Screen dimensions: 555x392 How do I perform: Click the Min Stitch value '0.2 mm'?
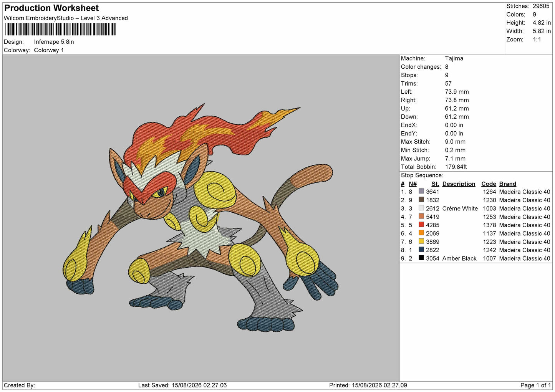(455, 150)
